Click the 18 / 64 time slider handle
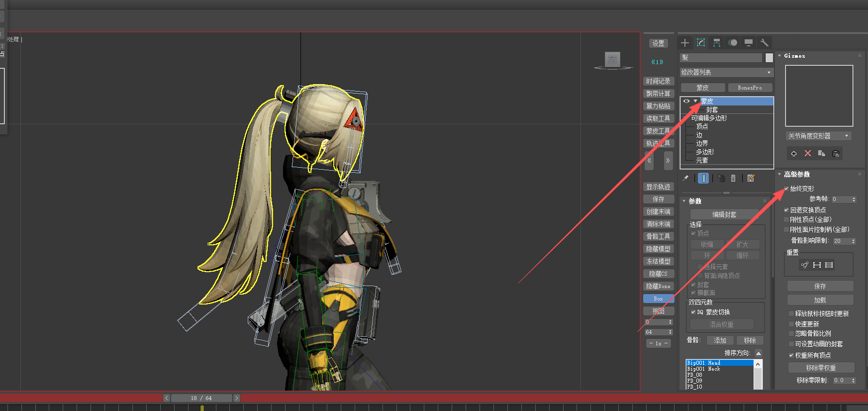Viewport: 868px width, 411px height. pos(201,398)
